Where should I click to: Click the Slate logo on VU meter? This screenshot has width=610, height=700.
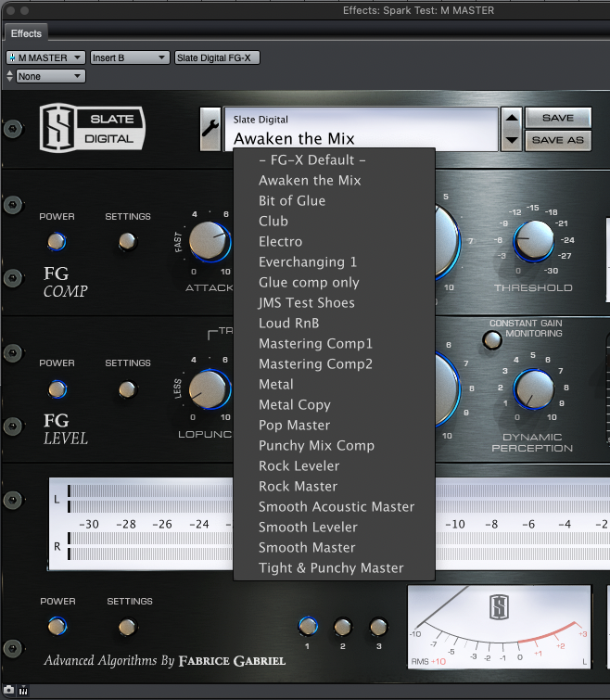click(500, 607)
